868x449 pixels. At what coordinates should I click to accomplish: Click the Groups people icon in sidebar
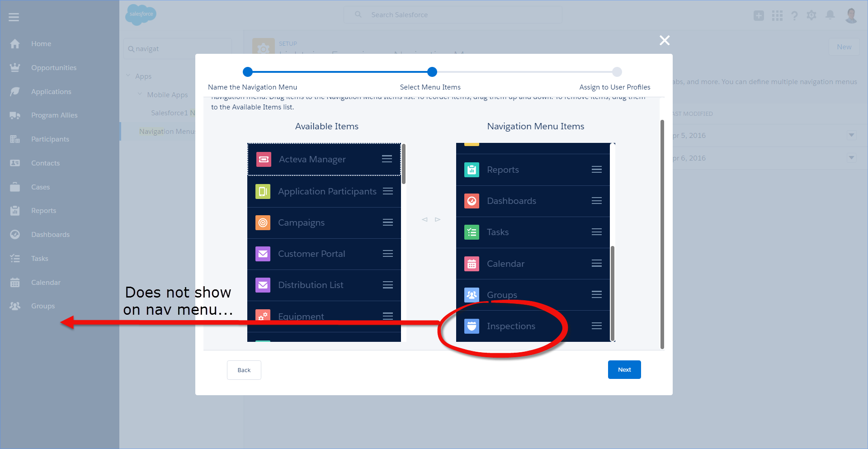coord(15,306)
